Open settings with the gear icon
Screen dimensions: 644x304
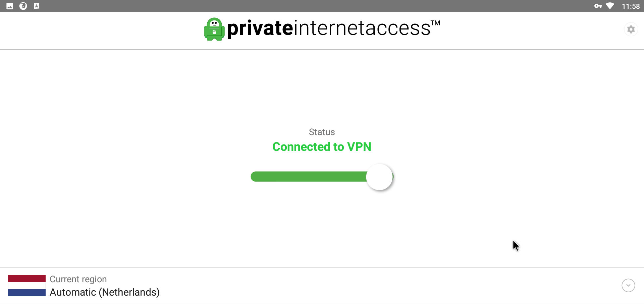tap(631, 29)
